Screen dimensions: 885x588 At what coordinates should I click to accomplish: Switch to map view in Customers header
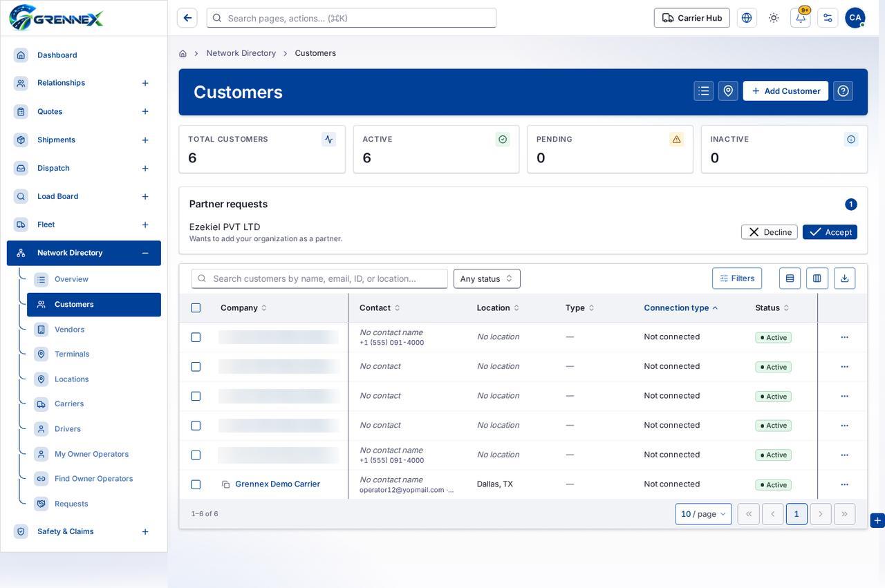coord(728,91)
